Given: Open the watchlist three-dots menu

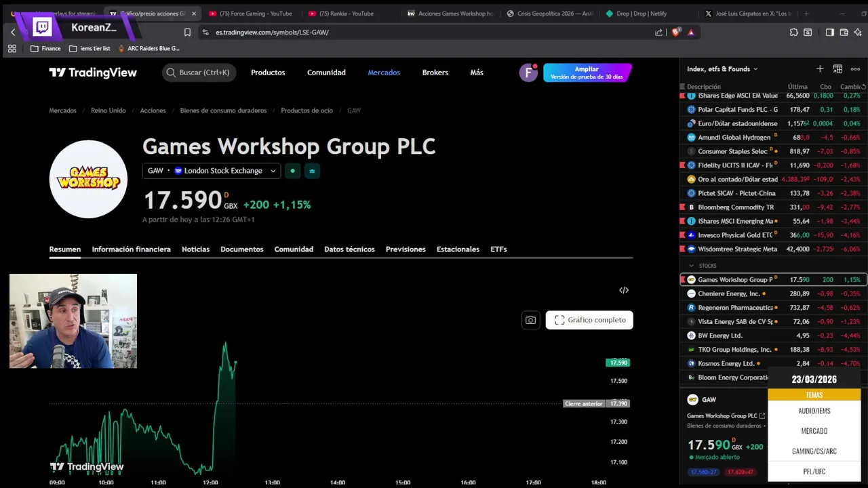Looking at the screenshot, I should (x=855, y=69).
